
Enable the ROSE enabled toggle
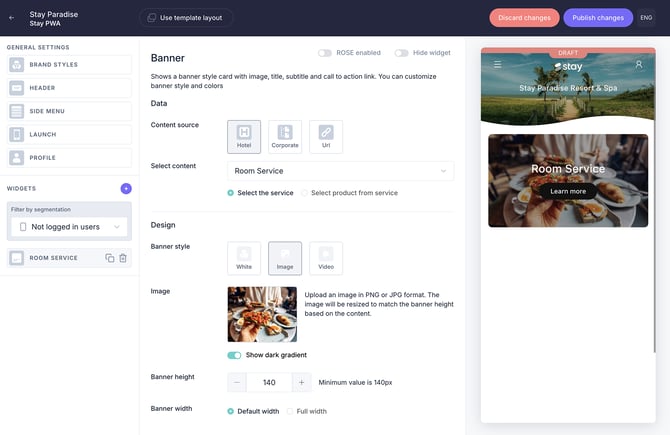pyautogui.click(x=325, y=53)
